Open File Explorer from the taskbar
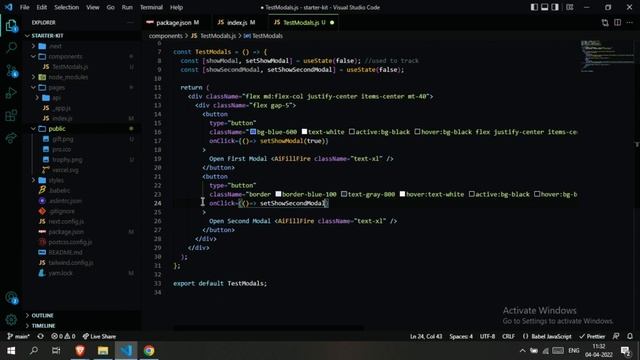 [103, 351]
